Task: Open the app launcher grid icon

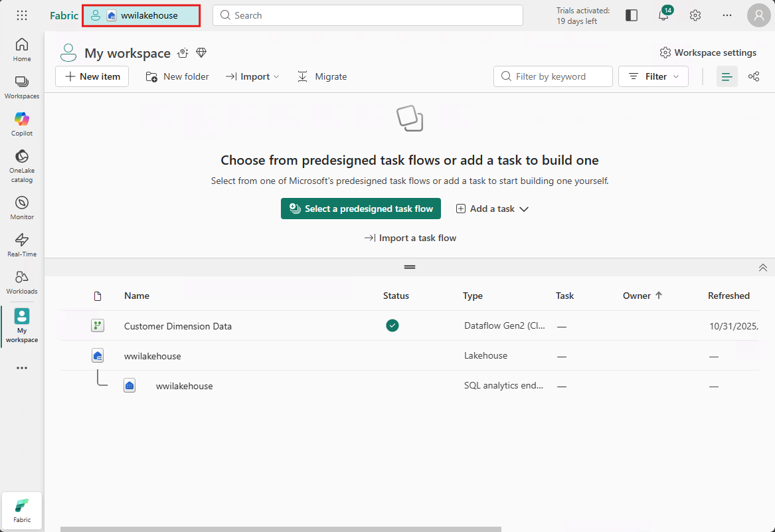Action: [22, 15]
